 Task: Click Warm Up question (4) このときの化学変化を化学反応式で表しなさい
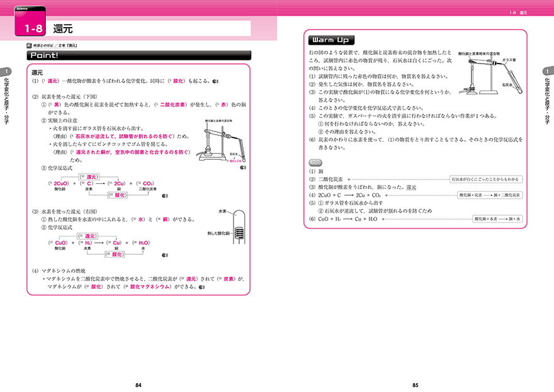[x=366, y=108]
